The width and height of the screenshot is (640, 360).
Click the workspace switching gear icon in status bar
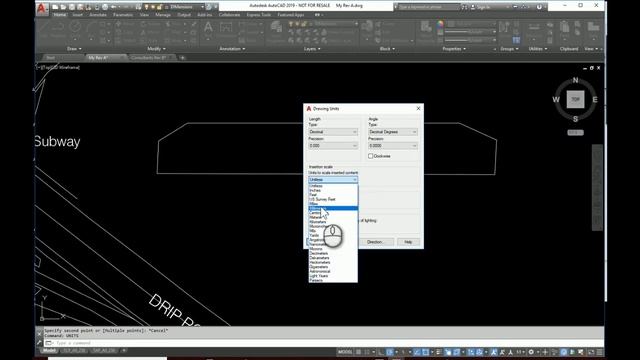[x=531, y=352]
